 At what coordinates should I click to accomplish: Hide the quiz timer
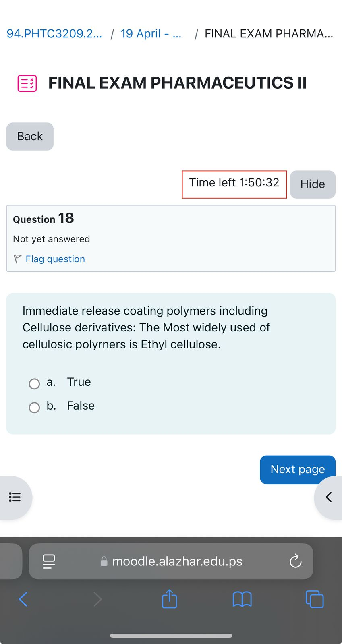click(313, 184)
